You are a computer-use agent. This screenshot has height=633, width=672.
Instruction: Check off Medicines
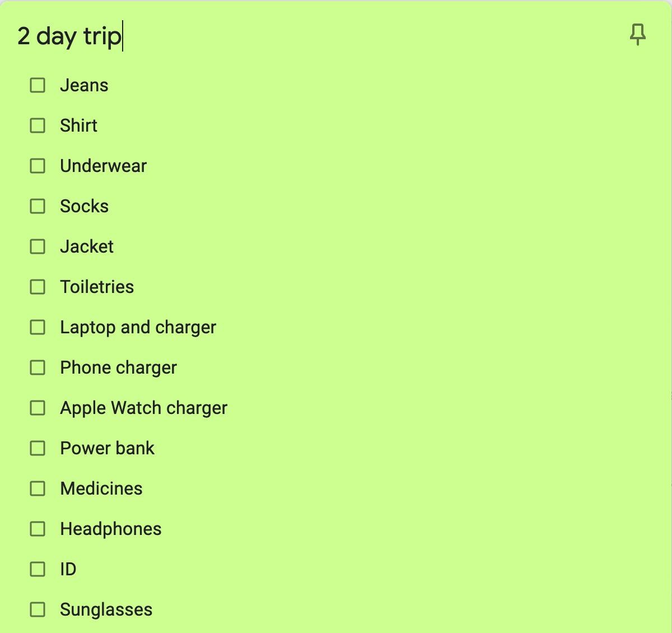point(38,488)
